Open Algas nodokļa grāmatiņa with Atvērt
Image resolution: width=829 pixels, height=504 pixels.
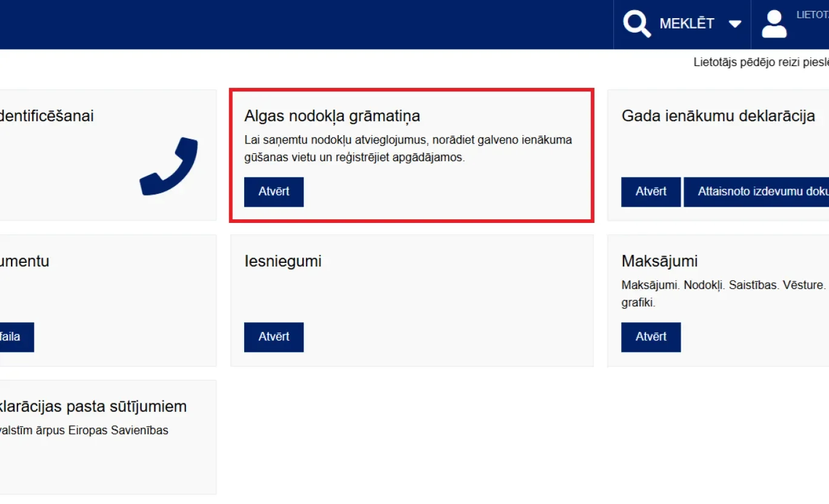point(274,191)
